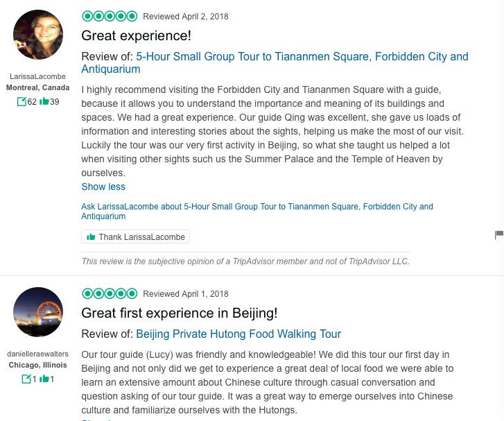This screenshot has width=504, height=421.
Task: Collapse the review with Show less
Action: tap(103, 187)
